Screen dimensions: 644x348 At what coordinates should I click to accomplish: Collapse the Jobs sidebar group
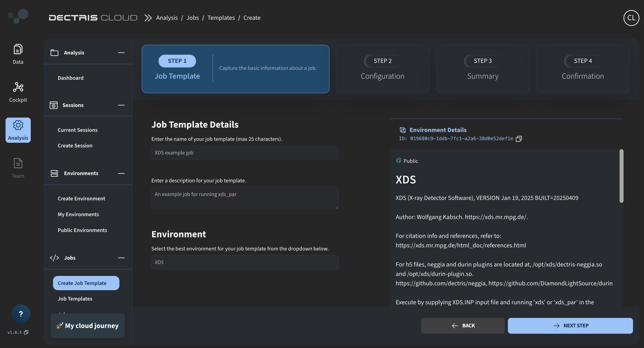click(121, 258)
